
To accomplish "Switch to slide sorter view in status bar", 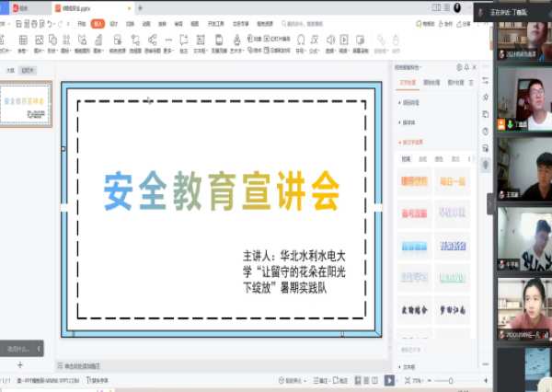I will [x=366, y=380].
